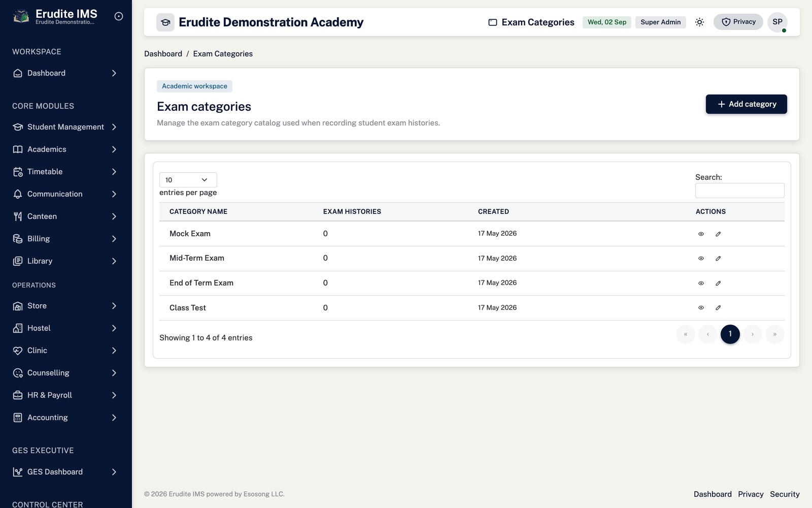Click the Hostel sidebar icon
The width and height of the screenshot is (812, 508).
18,328
